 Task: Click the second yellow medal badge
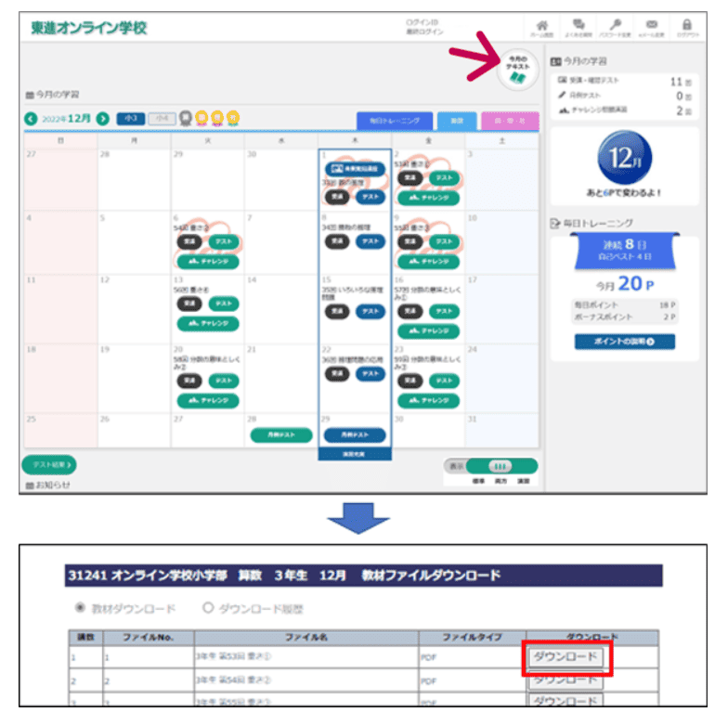tap(217, 119)
